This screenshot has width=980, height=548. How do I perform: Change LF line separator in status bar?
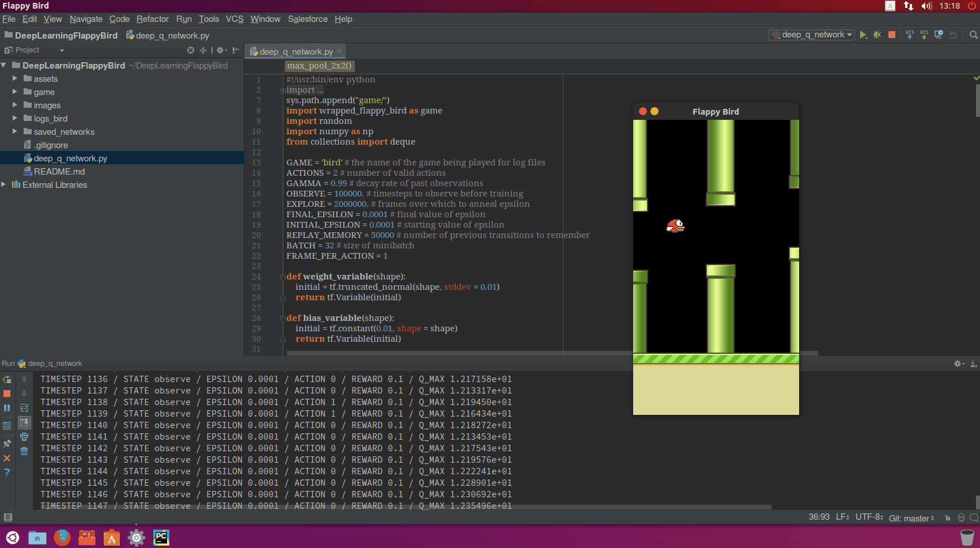tap(842, 517)
